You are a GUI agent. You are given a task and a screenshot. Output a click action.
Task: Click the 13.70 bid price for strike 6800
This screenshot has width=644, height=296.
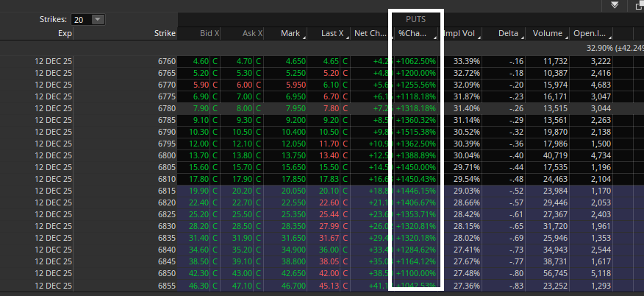coord(198,156)
